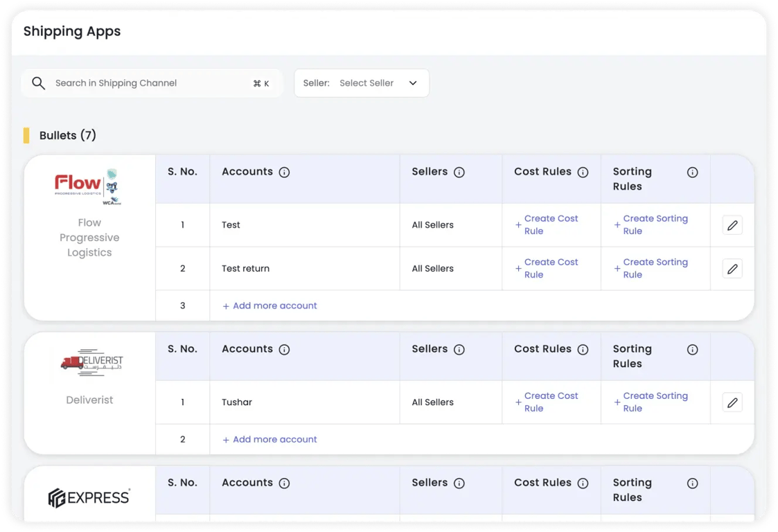The width and height of the screenshot is (778, 532).
Task: Create Cost Rule for Test account
Action: pyautogui.click(x=550, y=225)
